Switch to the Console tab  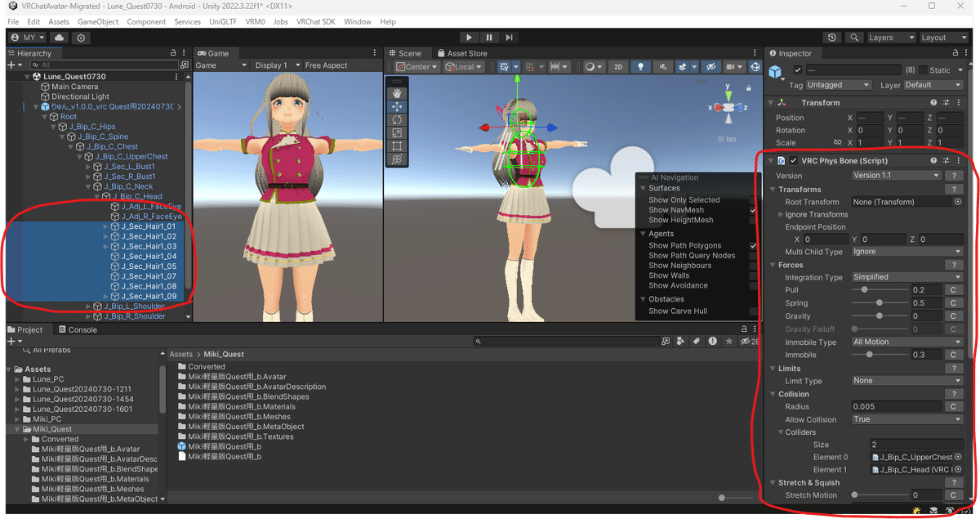click(77, 330)
